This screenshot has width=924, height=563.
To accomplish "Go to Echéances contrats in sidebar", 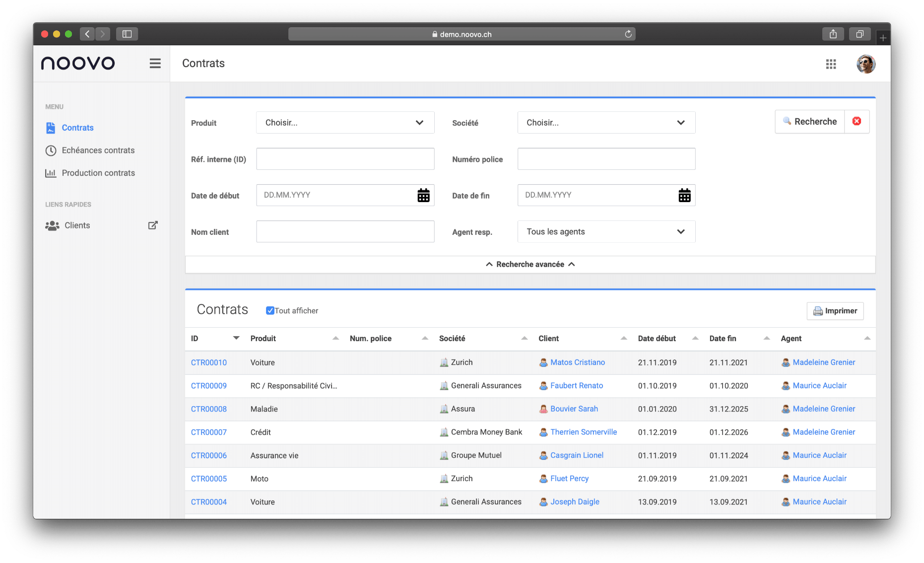I will pyautogui.click(x=98, y=150).
